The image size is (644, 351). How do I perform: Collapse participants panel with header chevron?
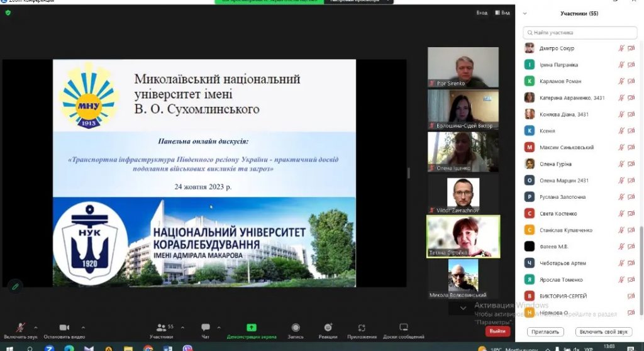pyautogui.click(x=525, y=13)
